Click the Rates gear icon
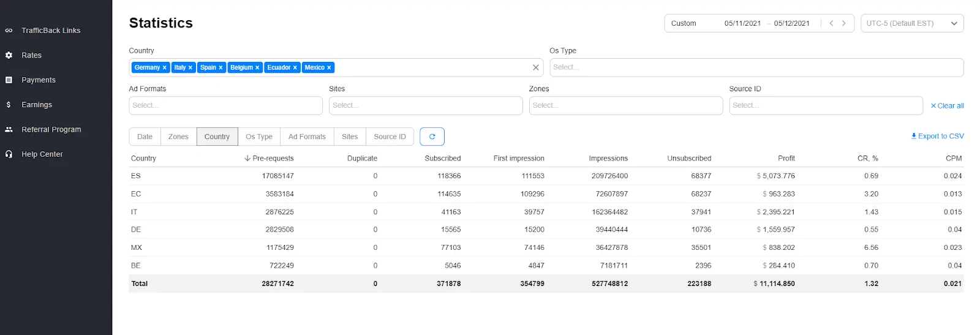Image resolution: width=980 pixels, height=335 pixels. pyautogui.click(x=9, y=55)
